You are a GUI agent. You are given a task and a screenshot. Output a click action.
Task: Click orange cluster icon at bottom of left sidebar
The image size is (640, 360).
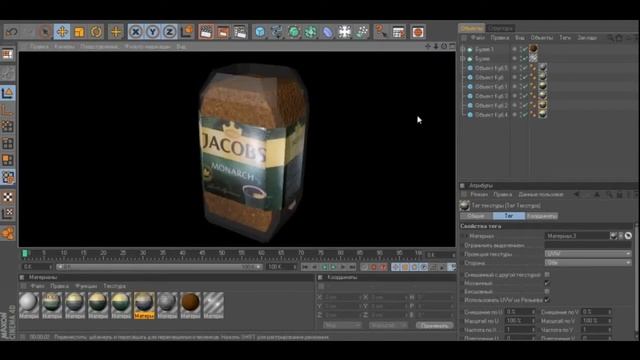(x=8, y=233)
